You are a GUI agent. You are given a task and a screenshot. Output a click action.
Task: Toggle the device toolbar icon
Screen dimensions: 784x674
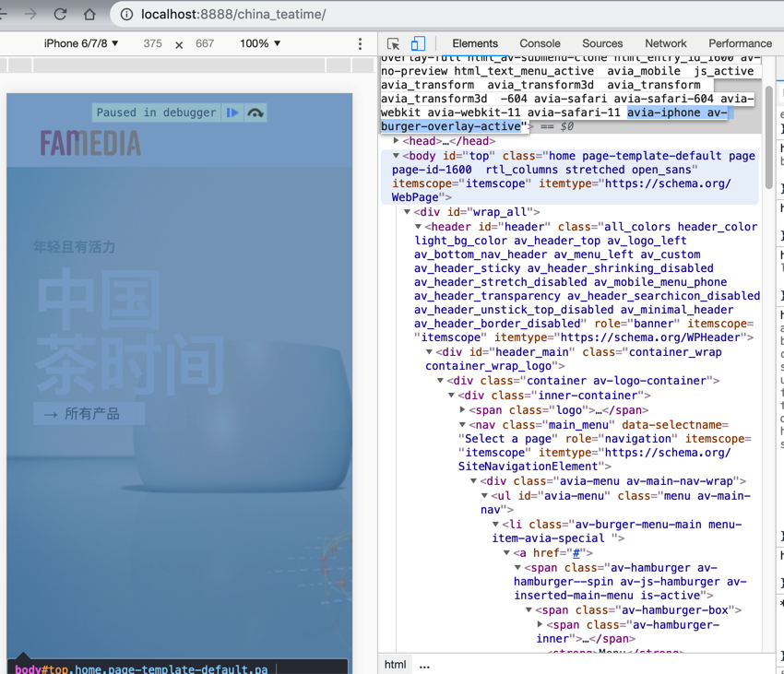point(418,44)
